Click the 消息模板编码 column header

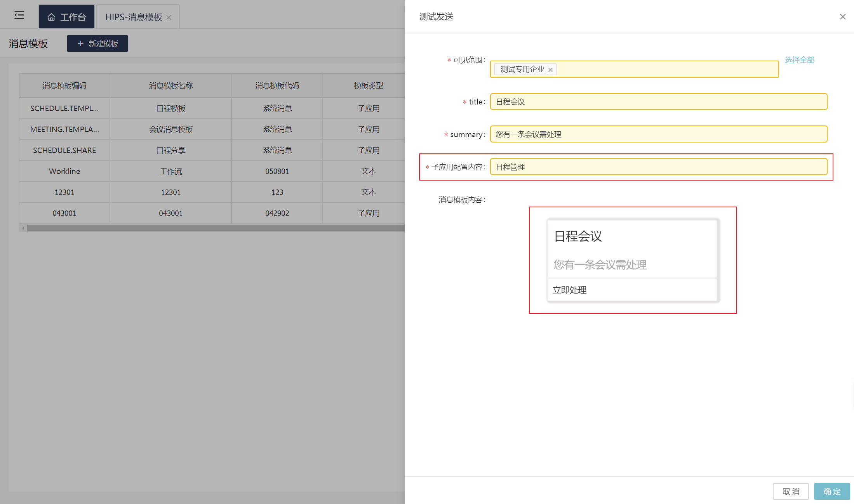[64, 85]
